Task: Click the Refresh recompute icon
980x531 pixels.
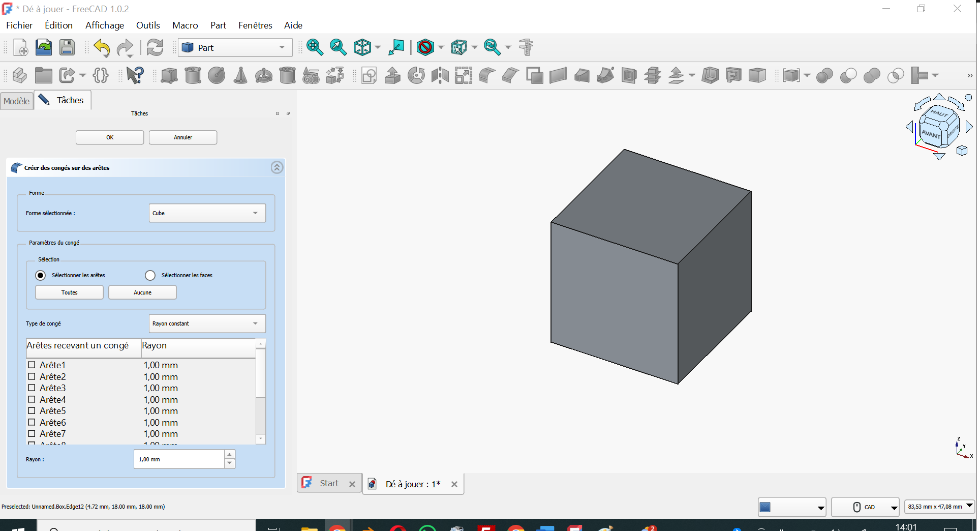Action: tap(155, 47)
